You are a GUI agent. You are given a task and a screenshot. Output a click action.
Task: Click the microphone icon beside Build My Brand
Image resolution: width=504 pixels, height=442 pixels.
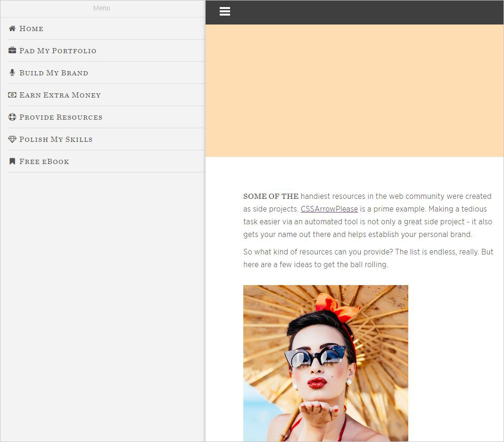click(x=12, y=72)
